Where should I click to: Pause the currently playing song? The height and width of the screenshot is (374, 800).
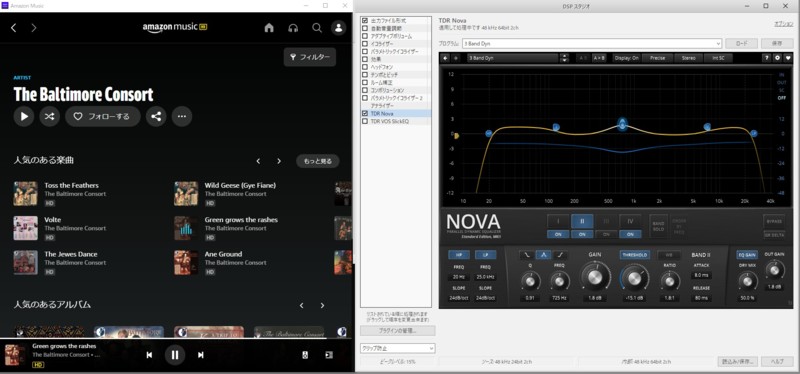(x=174, y=355)
